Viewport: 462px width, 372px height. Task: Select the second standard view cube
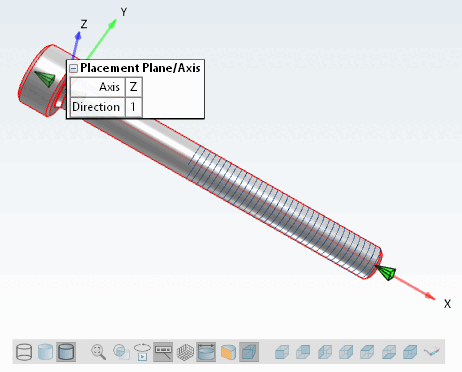(303, 352)
